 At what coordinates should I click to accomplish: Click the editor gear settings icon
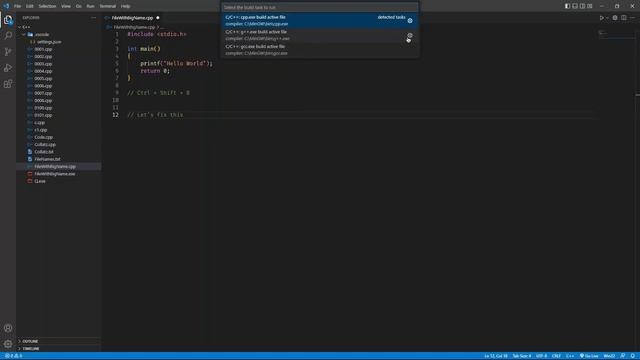coord(615,18)
